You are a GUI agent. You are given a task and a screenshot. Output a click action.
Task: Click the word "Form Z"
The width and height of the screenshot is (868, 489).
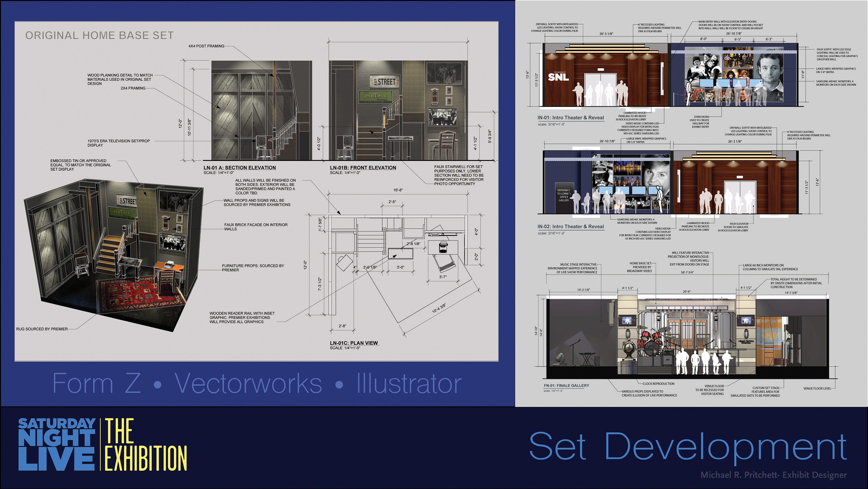(96, 383)
